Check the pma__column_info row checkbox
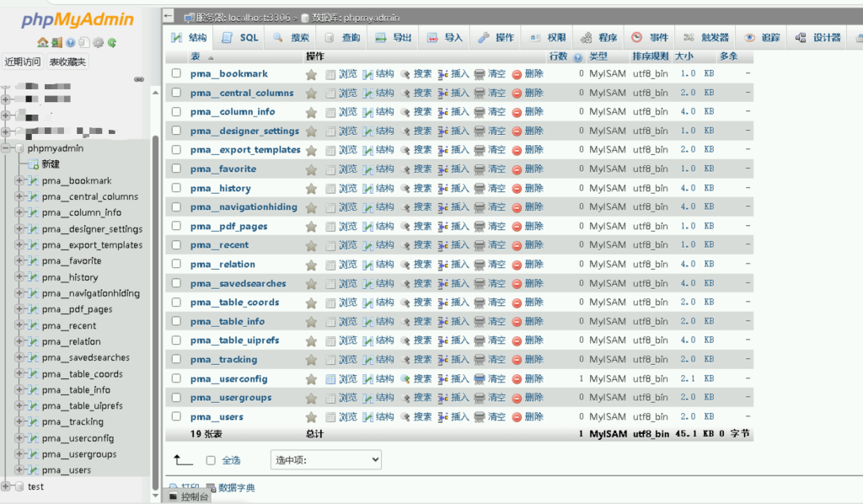863x504 pixels. click(176, 111)
